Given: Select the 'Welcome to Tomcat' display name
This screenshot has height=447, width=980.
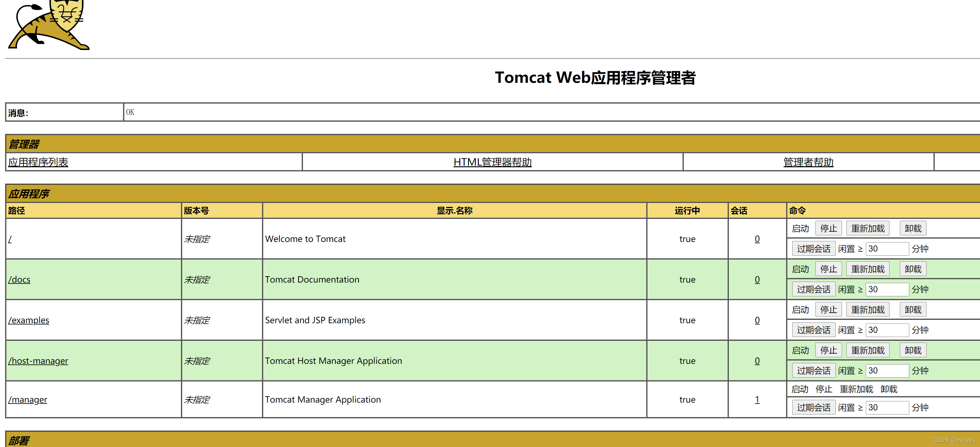Looking at the screenshot, I should (x=305, y=239).
